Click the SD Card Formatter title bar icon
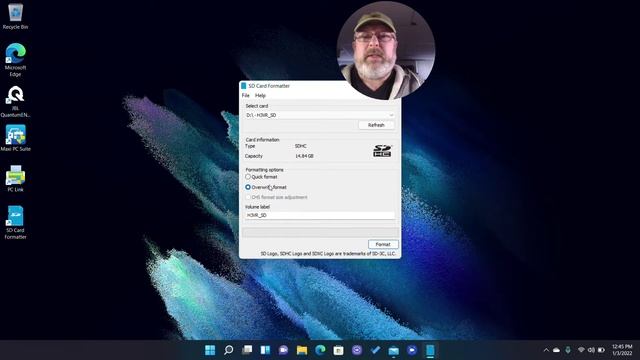Image resolution: width=640 pixels, height=360 pixels. (244, 86)
